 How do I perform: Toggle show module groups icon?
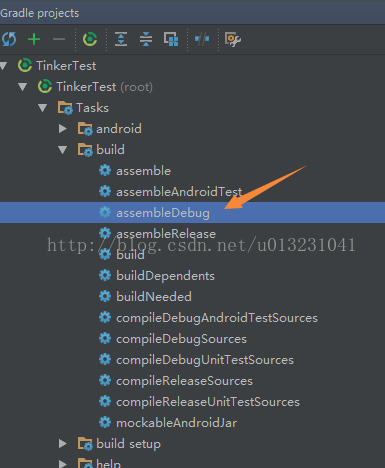(171, 39)
